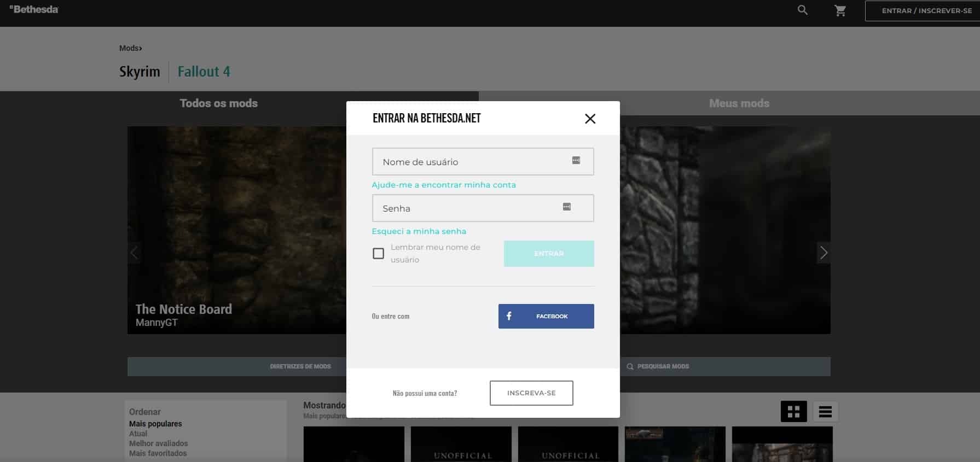Go to previous carousel slide arrow
This screenshot has width=980, height=462.
coord(134,253)
